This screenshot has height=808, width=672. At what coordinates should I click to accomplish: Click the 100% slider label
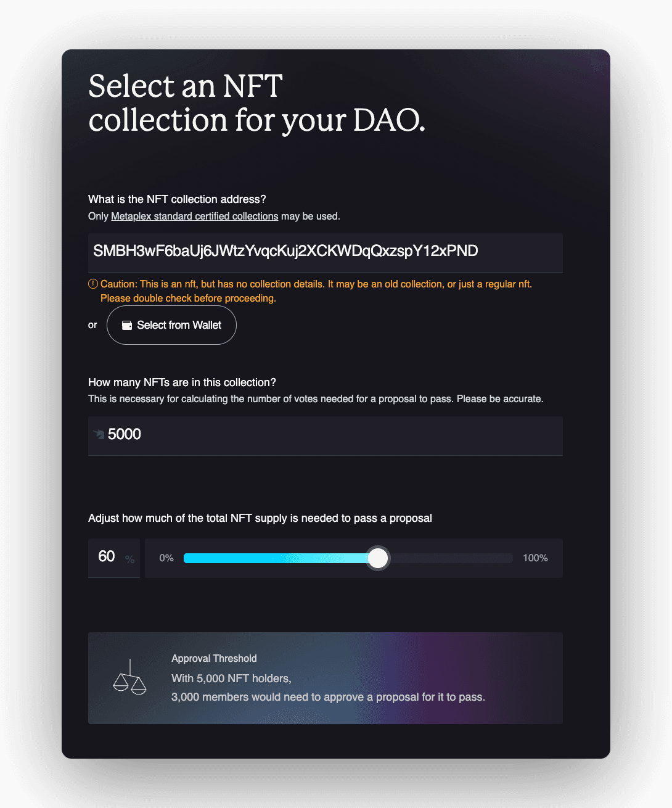[535, 558]
